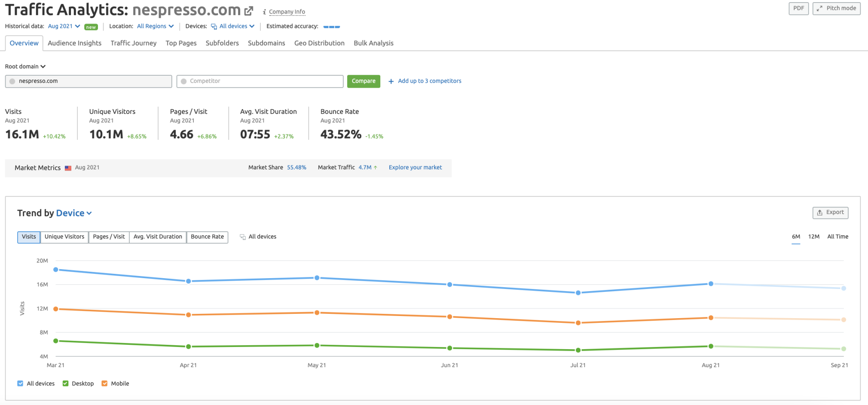
Task: Click the US flag in Market Metrics
Action: tap(68, 168)
